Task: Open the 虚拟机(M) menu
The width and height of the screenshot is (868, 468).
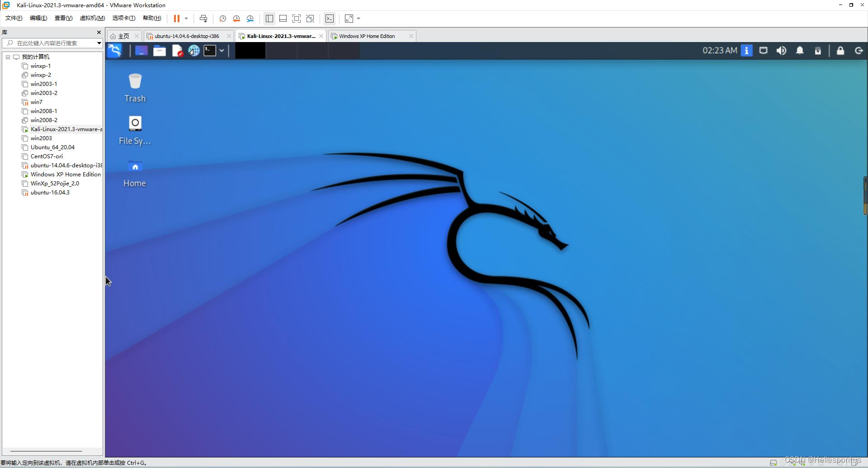Action: click(92, 18)
